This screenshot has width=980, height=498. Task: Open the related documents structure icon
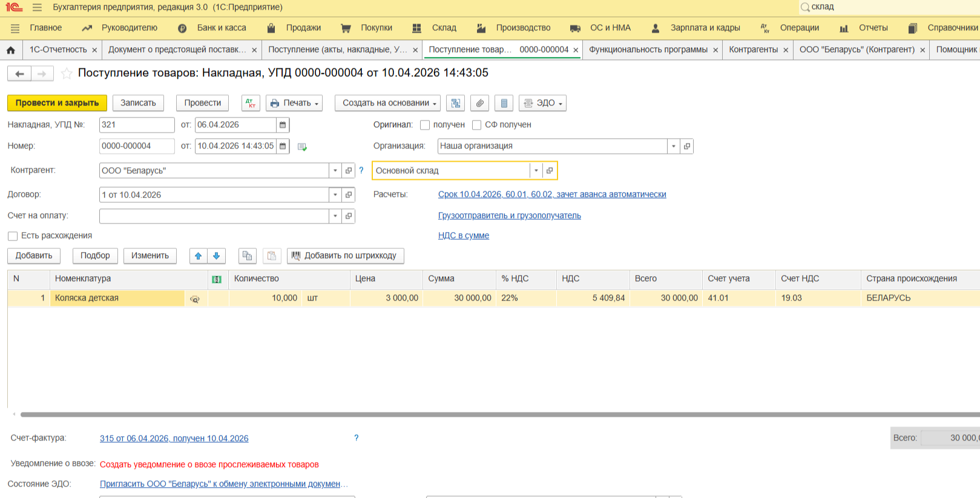click(x=455, y=103)
